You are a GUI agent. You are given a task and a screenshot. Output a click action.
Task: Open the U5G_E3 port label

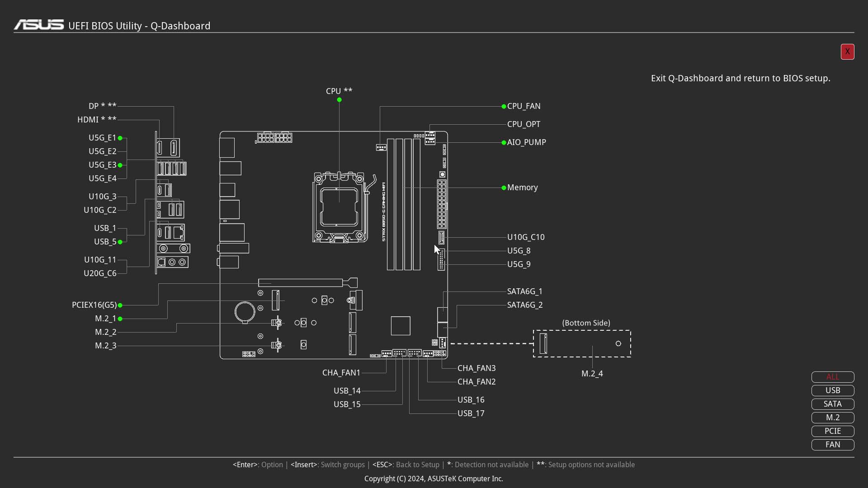pos(103,165)
